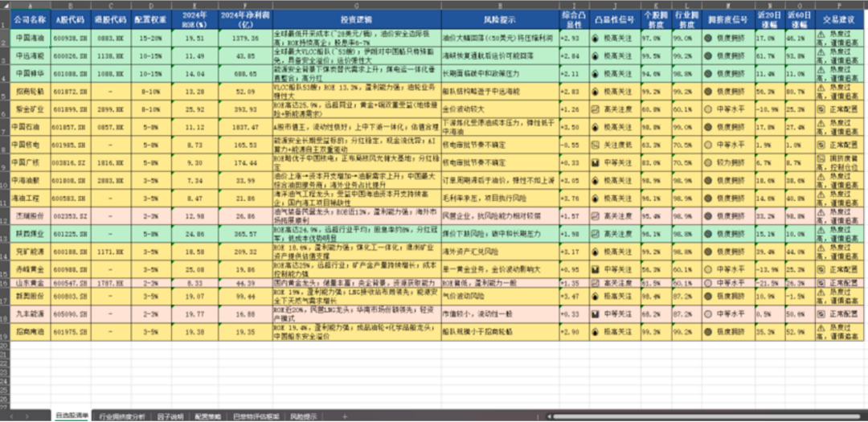Select column A header
This screenshot has width=868, height=422.
30,5
